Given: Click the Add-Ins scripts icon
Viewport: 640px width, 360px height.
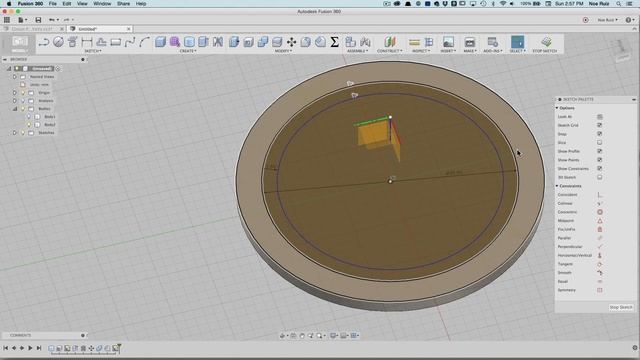Looking at the screenshot, I should (x=493, y=42).
